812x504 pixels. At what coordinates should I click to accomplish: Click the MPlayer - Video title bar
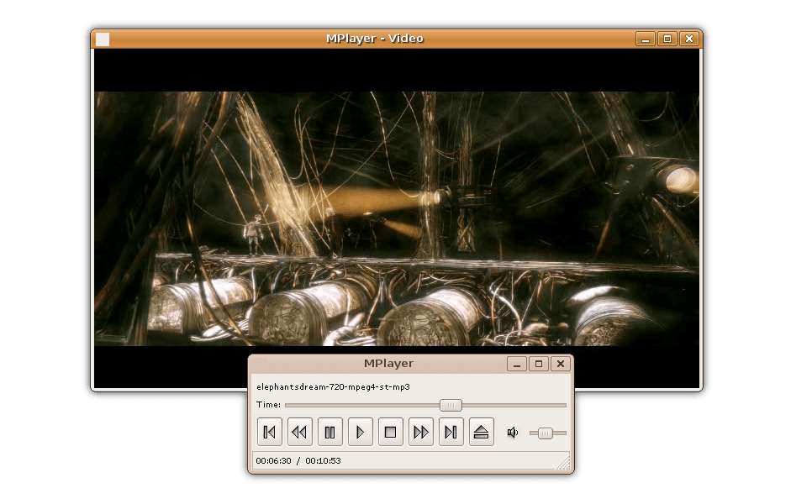[x=374, y=39]
